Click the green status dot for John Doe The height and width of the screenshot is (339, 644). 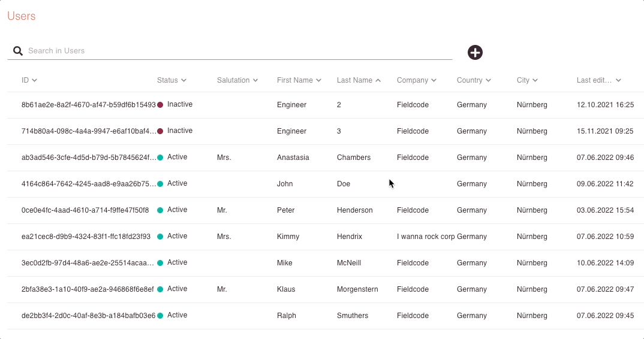pos(160,183)
